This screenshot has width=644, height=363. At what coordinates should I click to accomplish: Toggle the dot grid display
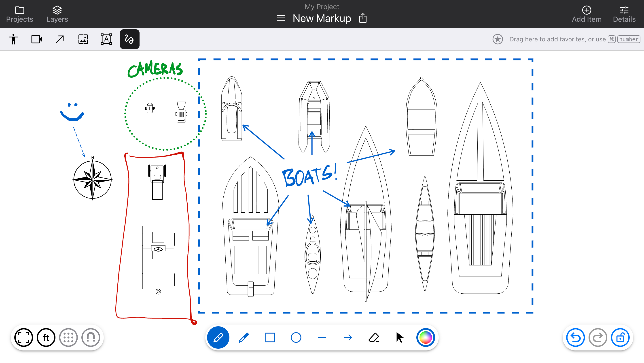(x=68, y=337)
